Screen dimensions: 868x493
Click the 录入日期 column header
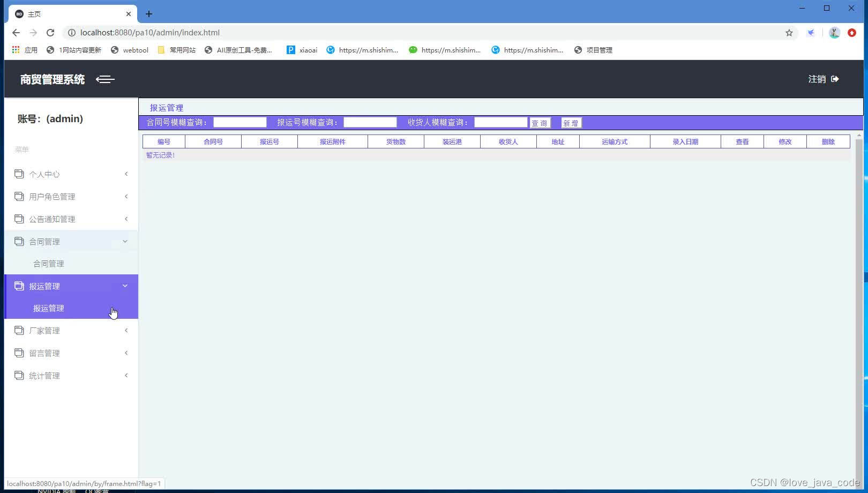pyautogui.click(x=685, y=141)
